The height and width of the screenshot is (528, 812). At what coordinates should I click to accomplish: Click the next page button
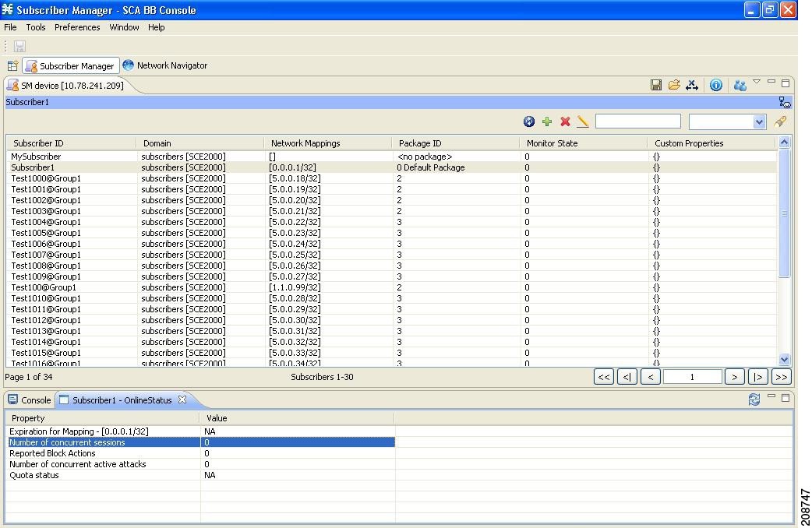735,376
